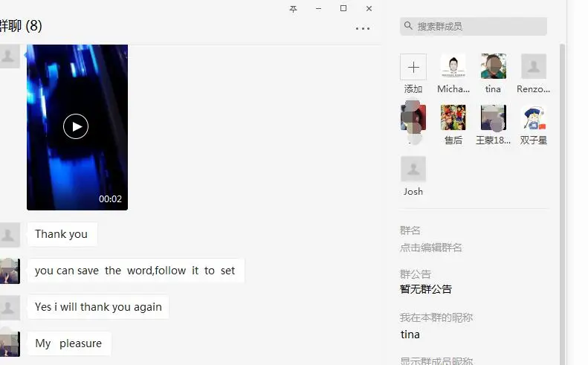Click sender avatar beside the video message
The image size is (588, 365).
9,56
